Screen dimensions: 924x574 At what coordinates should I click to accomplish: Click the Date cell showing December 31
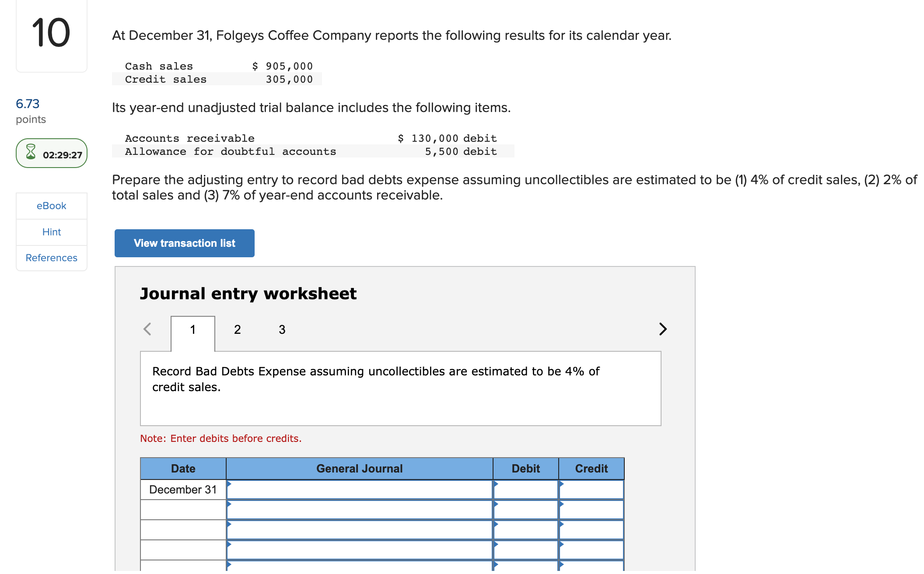click(x=182, y=489)
